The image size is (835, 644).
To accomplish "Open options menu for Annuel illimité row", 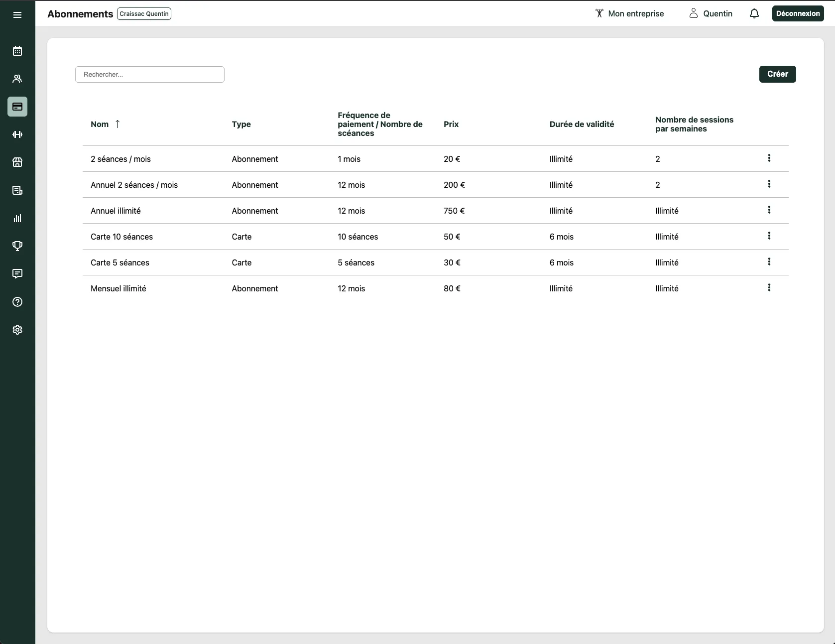I will [769, 210].
